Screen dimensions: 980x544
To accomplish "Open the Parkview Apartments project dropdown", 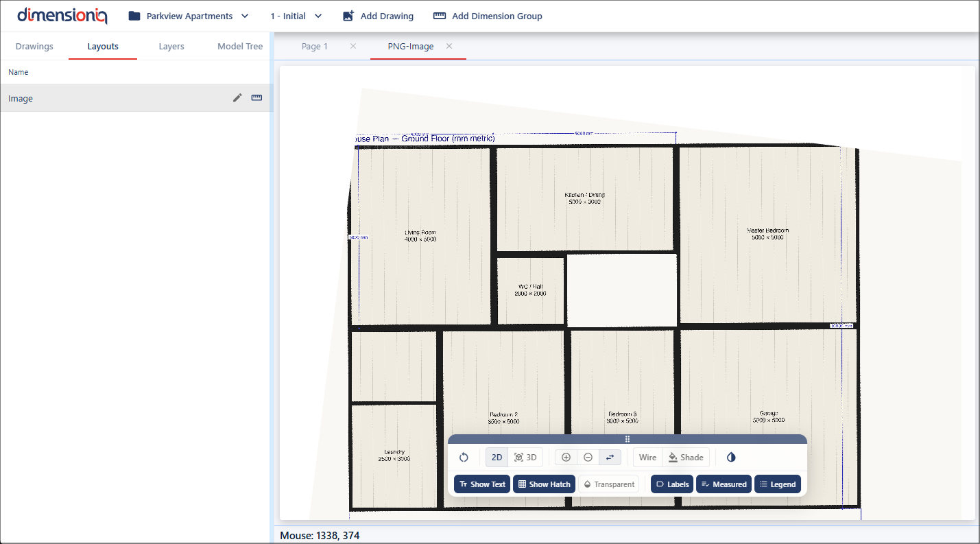I will (x=189, y=16).
